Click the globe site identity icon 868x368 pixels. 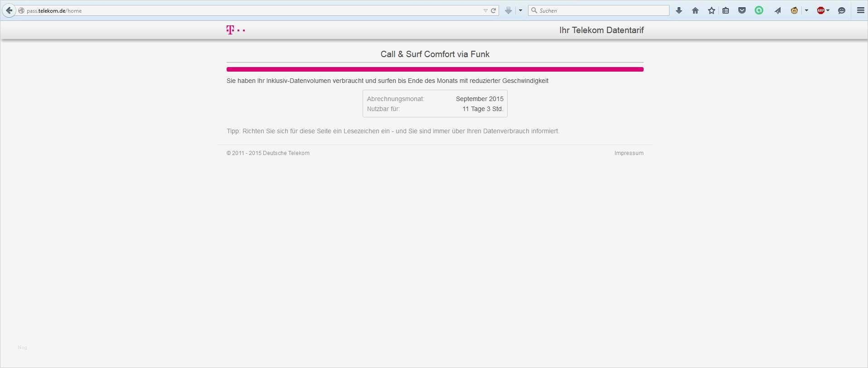coord(21,10)
